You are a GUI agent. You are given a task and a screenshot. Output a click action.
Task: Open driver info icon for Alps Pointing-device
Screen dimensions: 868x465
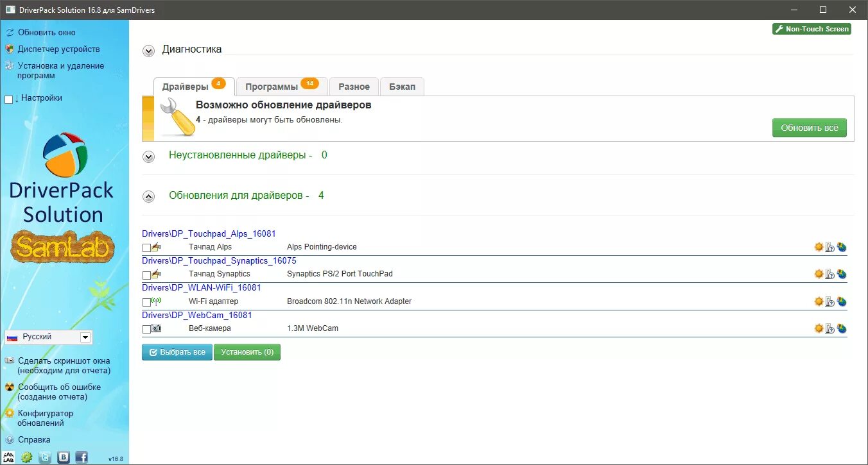click(829, 247)
